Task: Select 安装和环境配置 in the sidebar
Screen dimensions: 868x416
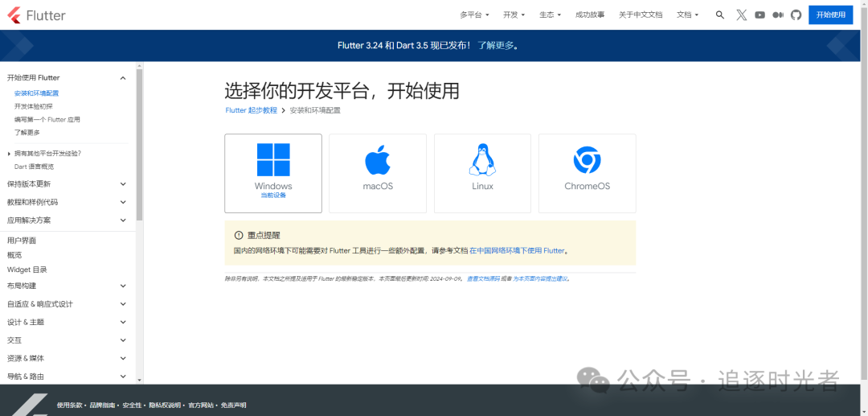Action: pyautogui.click(x=36, y=93)
